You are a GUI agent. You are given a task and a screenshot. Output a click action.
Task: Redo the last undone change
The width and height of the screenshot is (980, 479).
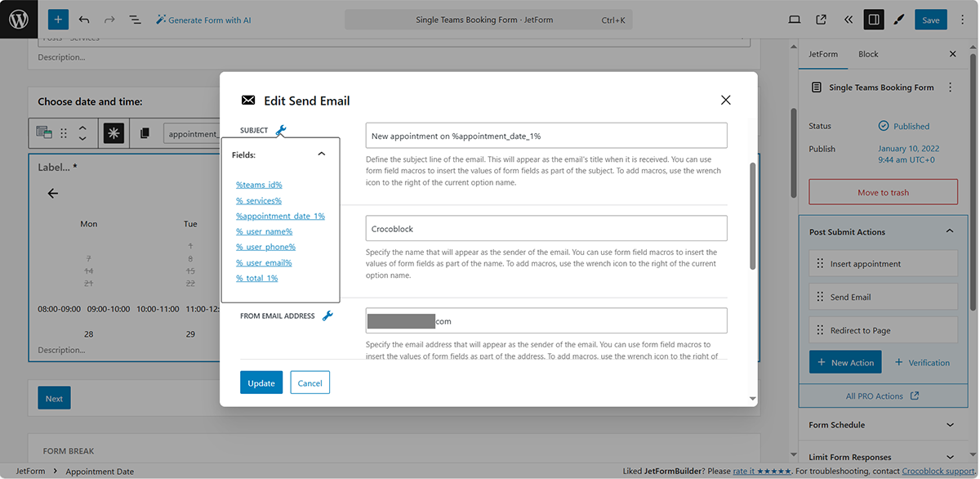[109, 20]
